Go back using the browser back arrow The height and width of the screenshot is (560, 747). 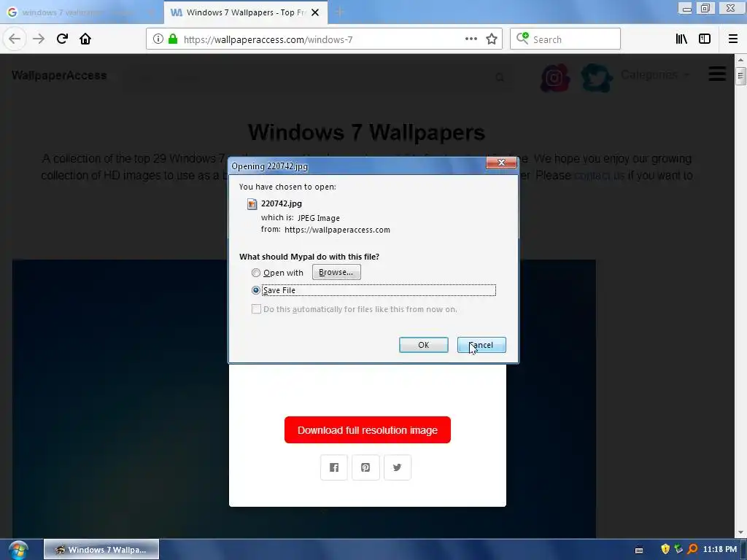[x=15, y=39]
